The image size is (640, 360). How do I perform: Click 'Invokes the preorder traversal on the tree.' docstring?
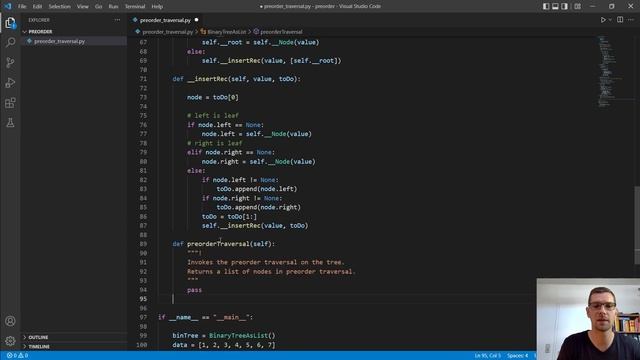(266, 262)
